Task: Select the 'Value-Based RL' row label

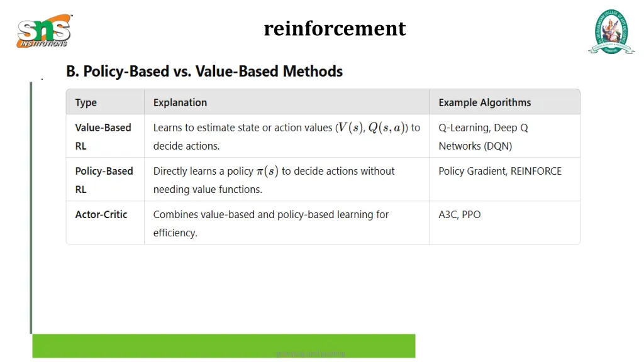Action: pyautogui.click(x=103, y=136)
